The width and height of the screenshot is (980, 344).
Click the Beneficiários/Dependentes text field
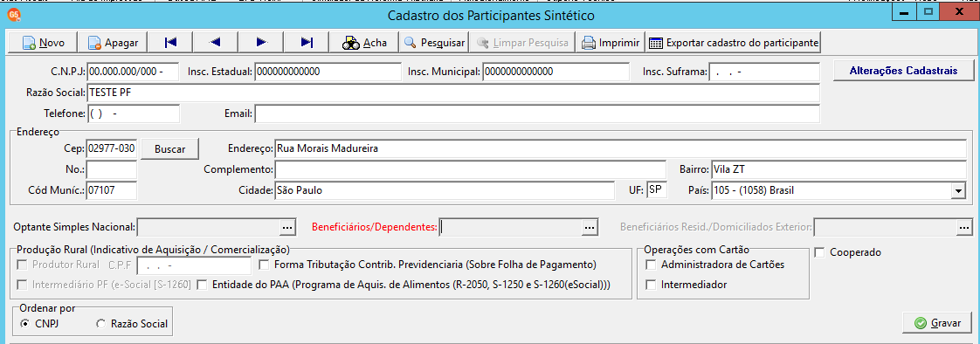pyautogui.click(x=510, y=228)
